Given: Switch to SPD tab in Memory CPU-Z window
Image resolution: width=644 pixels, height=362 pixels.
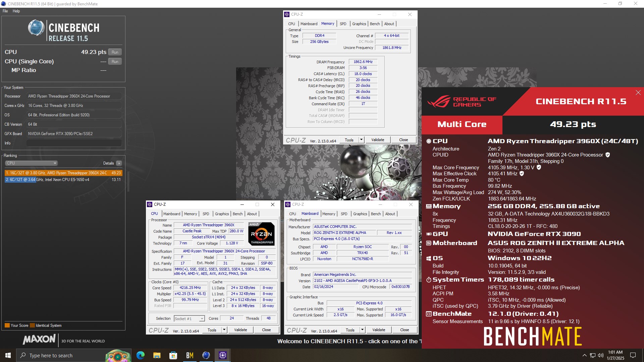Looking at the screenshot, I should click(x=343, y=24).
